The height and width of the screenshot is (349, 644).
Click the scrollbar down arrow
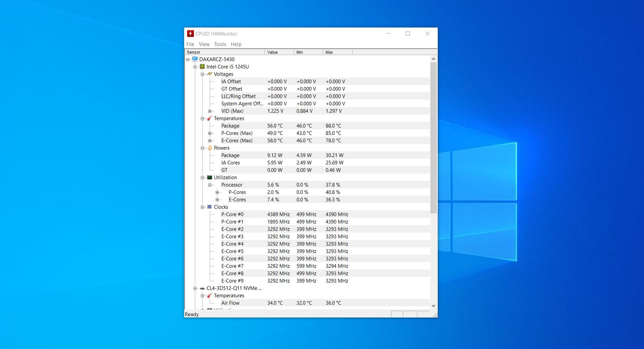[x=433, y=306]
